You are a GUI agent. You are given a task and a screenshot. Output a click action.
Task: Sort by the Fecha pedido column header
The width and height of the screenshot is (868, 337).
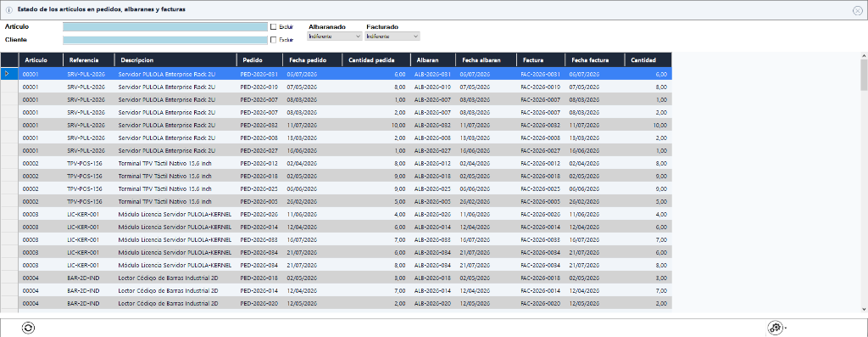point(313,60)
